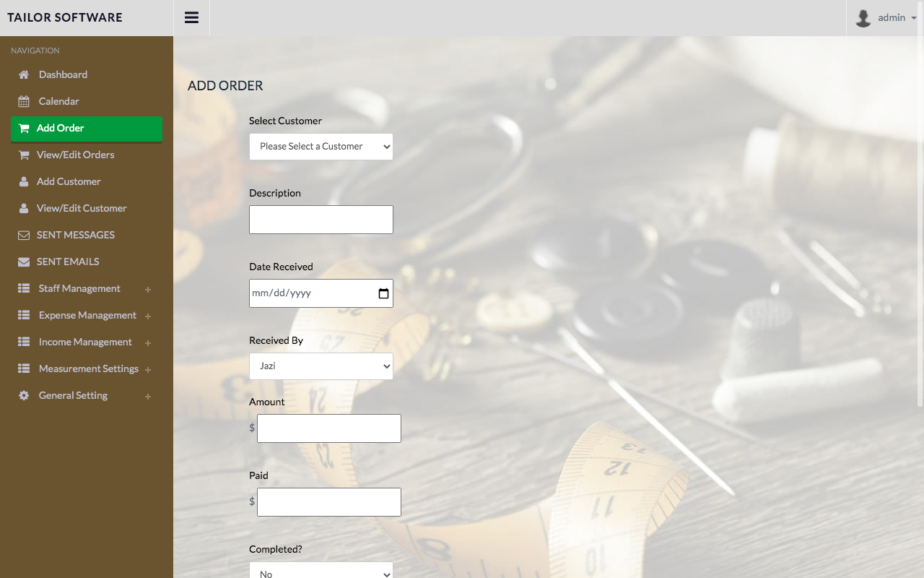The image size is (924, 578).
Task: Open the Completed? dropdown
Action: [x=321, y=570]
